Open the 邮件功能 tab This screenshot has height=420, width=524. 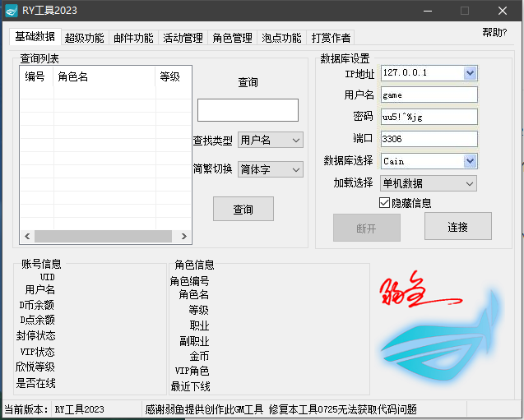[133, 38]
